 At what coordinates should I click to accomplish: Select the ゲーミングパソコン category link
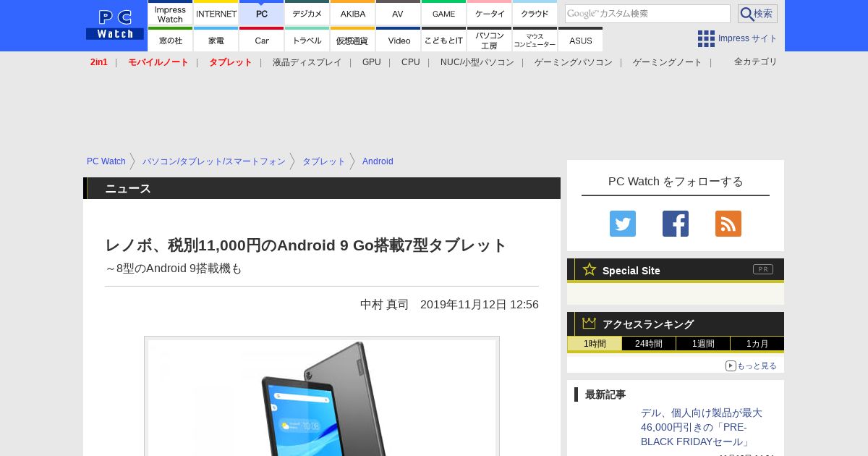pos(574,62)
